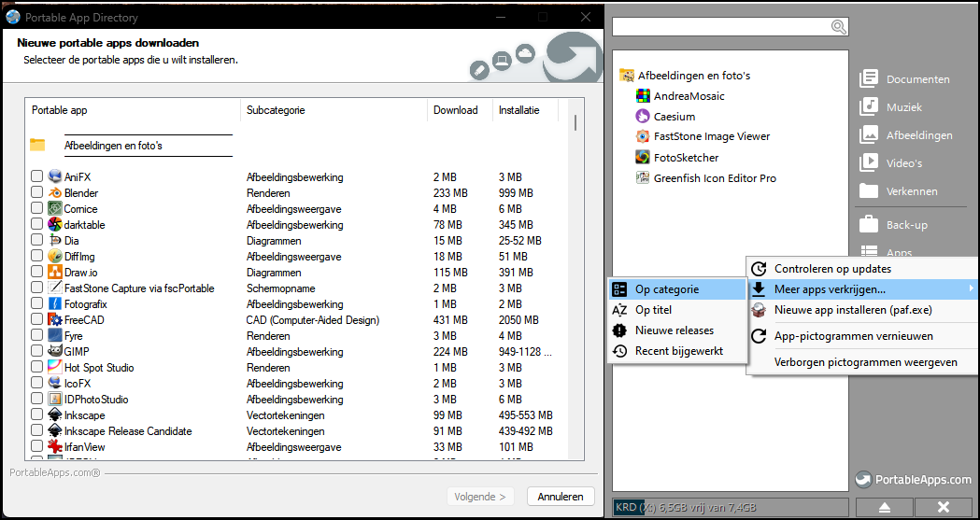This screenshot has height=520, width=980.
Task: Click the Muziek note icon
Action: pos(869,106)
